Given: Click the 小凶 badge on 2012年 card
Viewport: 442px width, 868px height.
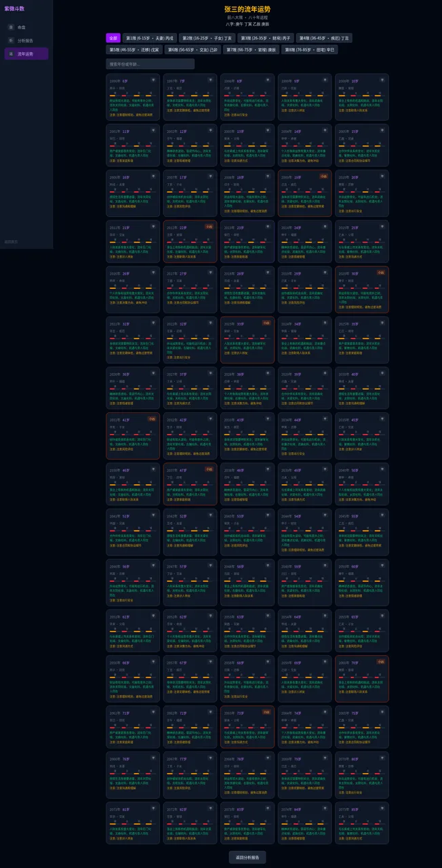Looking at the screenshot, I should (x=209, y=226).
